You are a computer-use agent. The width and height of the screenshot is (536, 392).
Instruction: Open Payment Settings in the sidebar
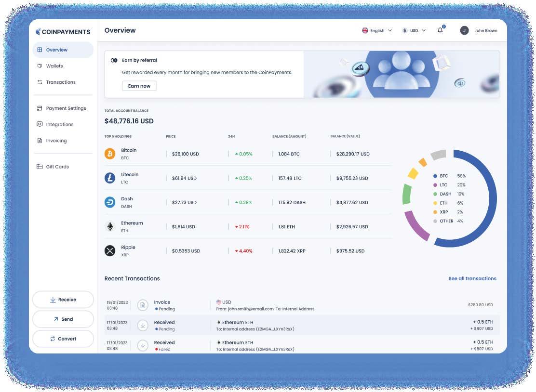pos(63,108)
